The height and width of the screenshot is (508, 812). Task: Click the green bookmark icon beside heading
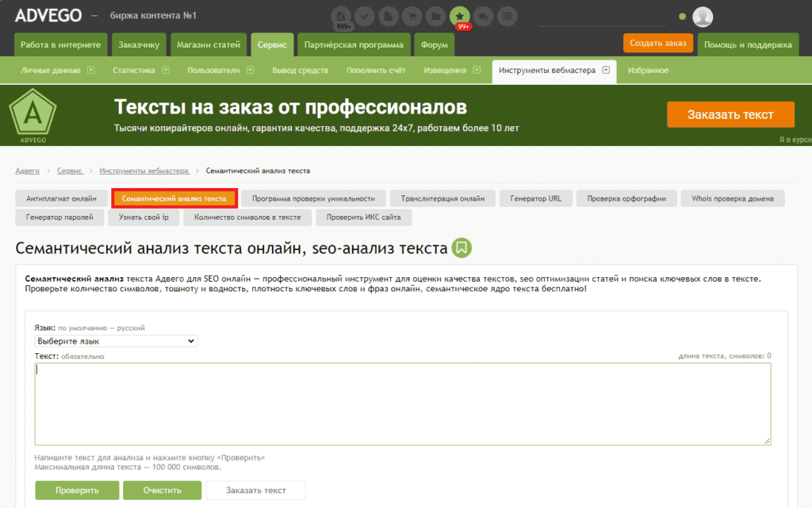point(462,248)
